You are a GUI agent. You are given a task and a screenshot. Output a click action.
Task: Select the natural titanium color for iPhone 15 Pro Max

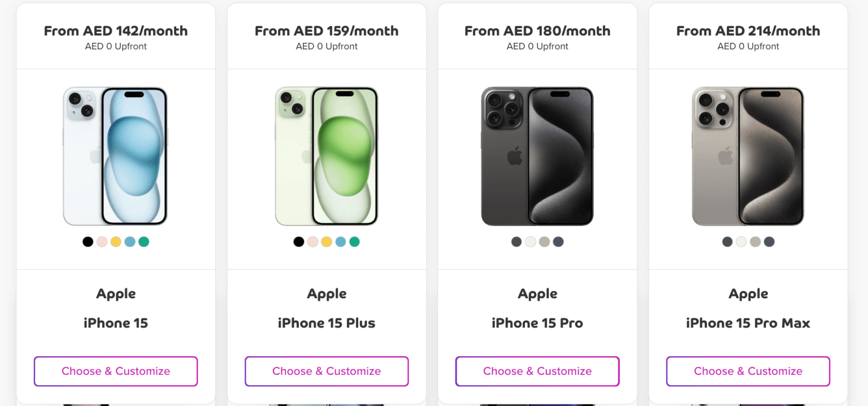click(755, 241)
